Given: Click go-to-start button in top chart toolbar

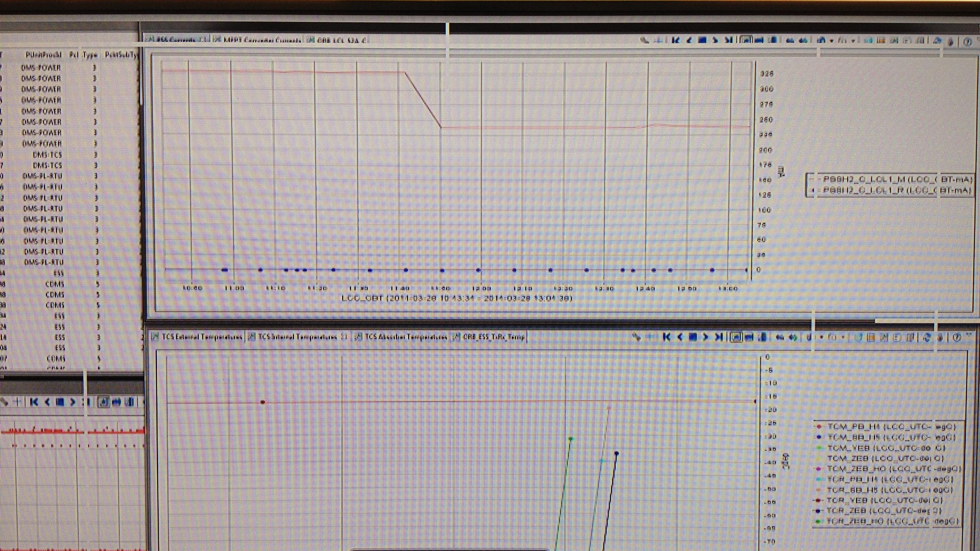Looking at the screenshot, I should 676,40.
